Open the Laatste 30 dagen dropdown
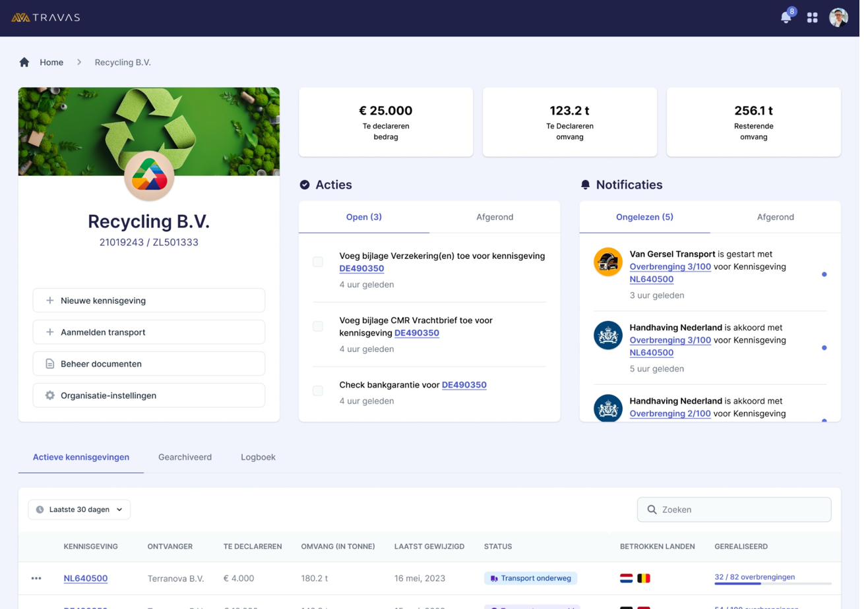Image resolution: width=868 pixels, height=609 pixels. click(80, 514)
